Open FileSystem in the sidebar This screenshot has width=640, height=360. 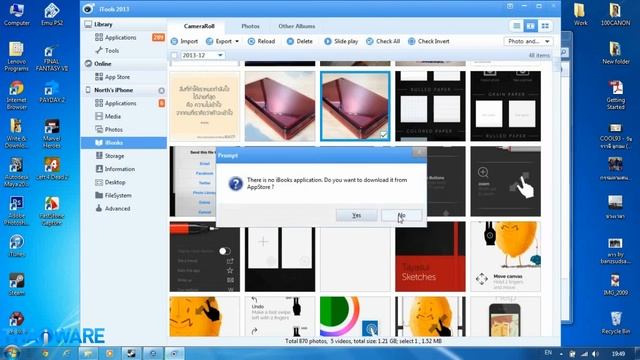[118, 195]
